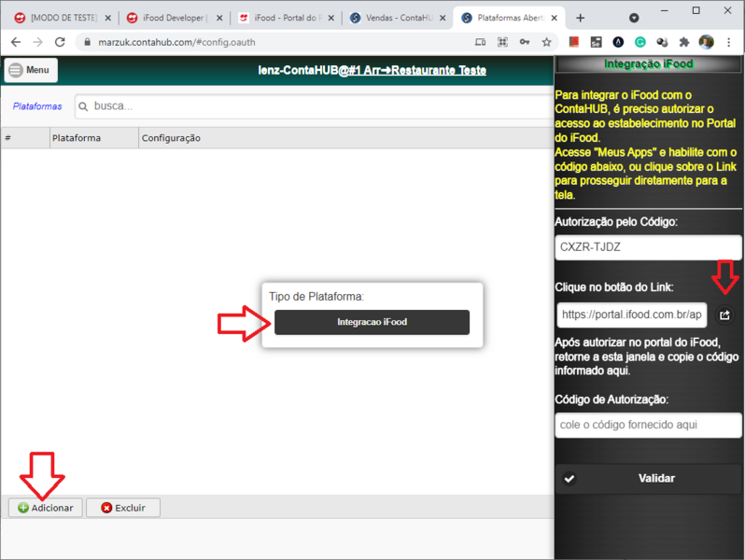Switch to the Vendas - ContaHUB tab
745x560 pixels.
point(398,18)
